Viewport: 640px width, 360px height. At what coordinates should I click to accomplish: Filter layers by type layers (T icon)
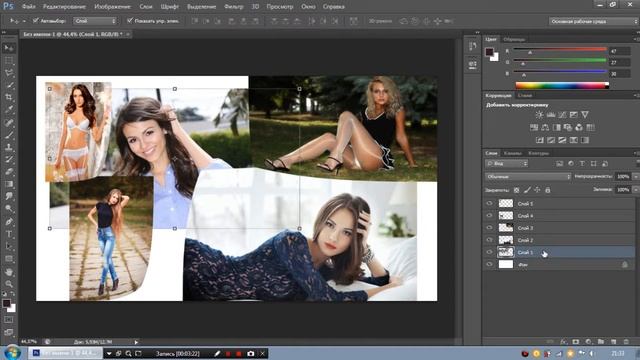tap(582, 164)
